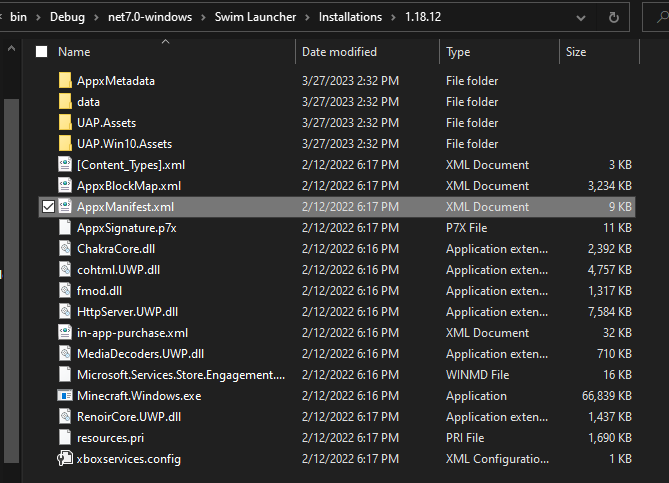
Task: Click the ChakraCore.dll file icon
Action: pos(65,249)
